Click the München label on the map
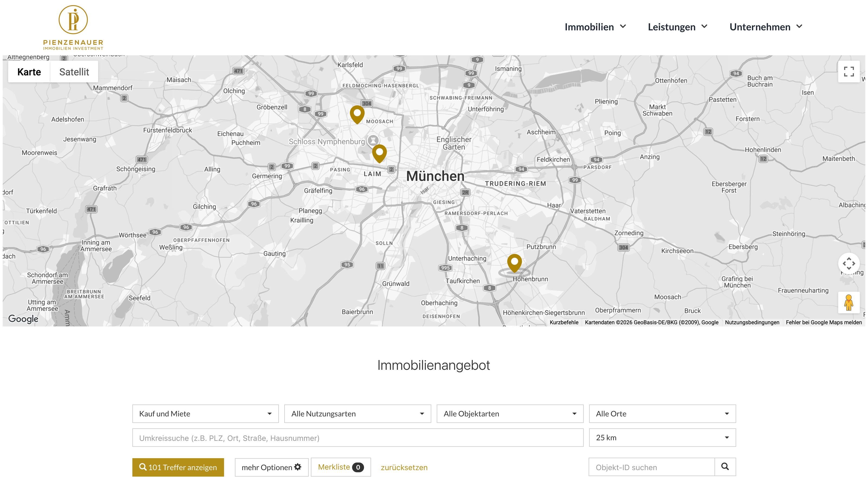This screenshot has height=488, width=868. [x=435, y=176]
